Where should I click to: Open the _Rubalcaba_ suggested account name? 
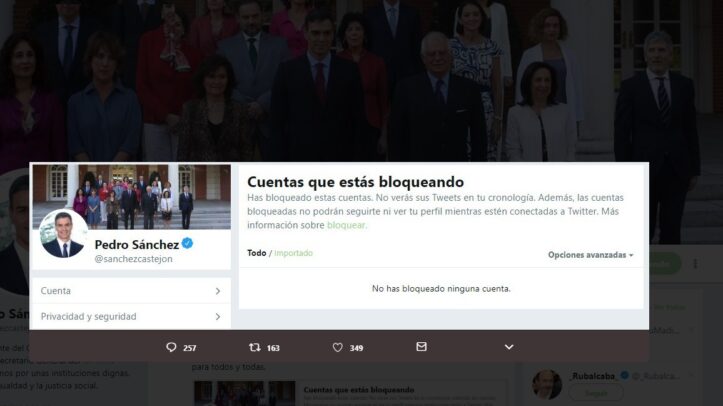point(593,376)
